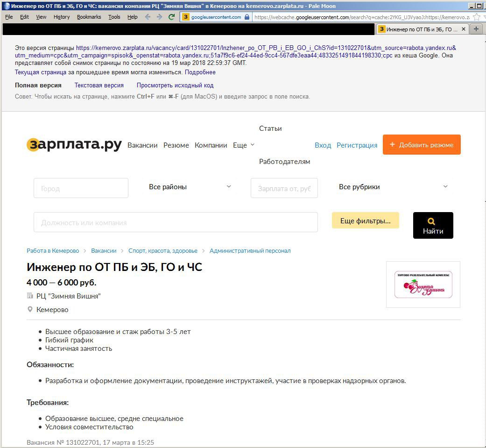Open the cached kemerovo.zarplata.ru vacancy URL link

tap(235, 51)
